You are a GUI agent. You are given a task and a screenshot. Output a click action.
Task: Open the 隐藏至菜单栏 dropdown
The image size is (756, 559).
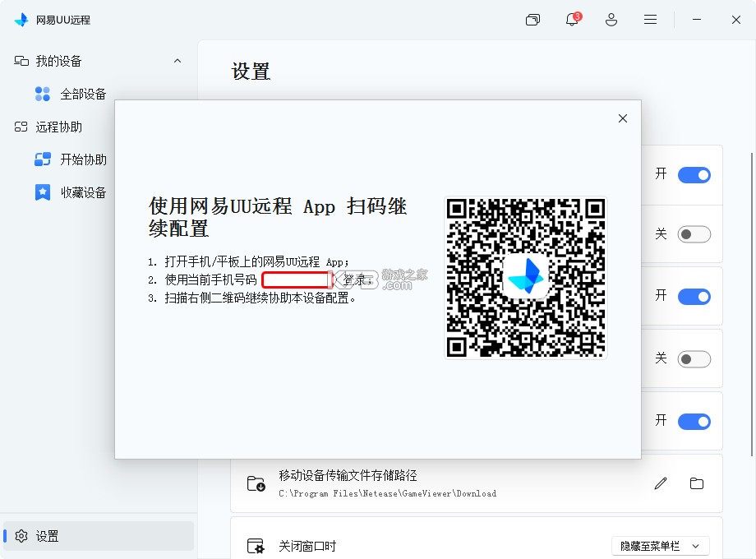click(661, 546)
